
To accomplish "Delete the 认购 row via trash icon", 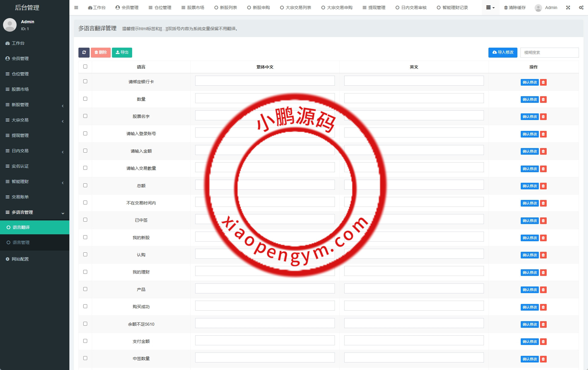I will coord(543,255).
